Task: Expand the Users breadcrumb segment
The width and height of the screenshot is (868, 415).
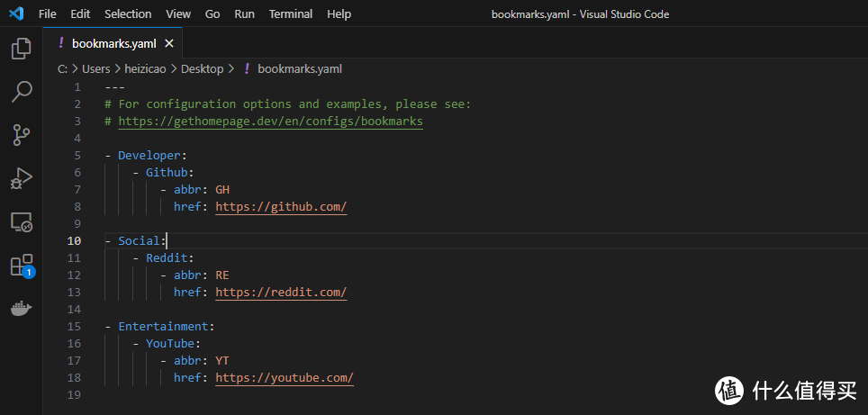Action: [95, 68]
